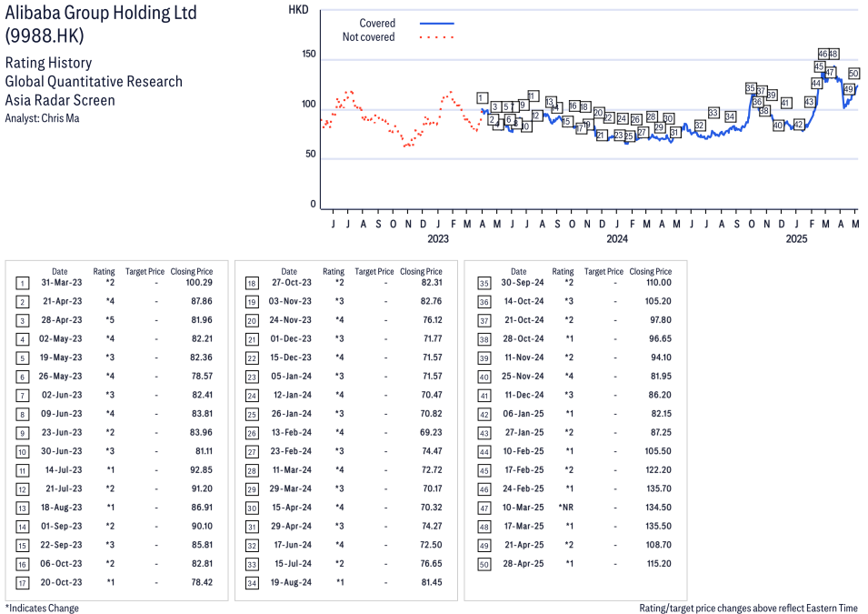Select chart marker 50 on the chart
The height and width of the screenshot is (614, 868).
pos(853,73)
